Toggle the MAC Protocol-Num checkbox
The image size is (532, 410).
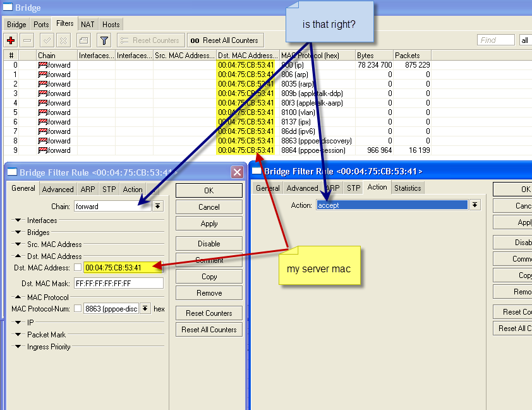click(x=79, y=308)
